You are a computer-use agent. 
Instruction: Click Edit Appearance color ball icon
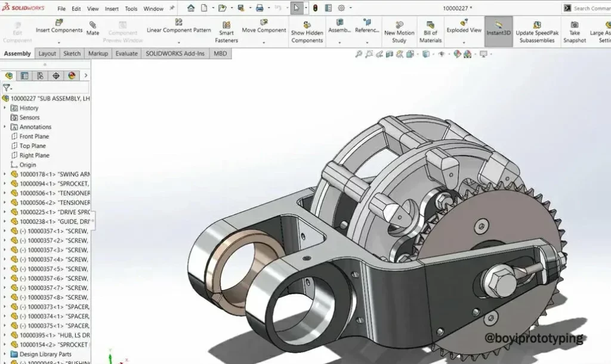pos(457,54)
